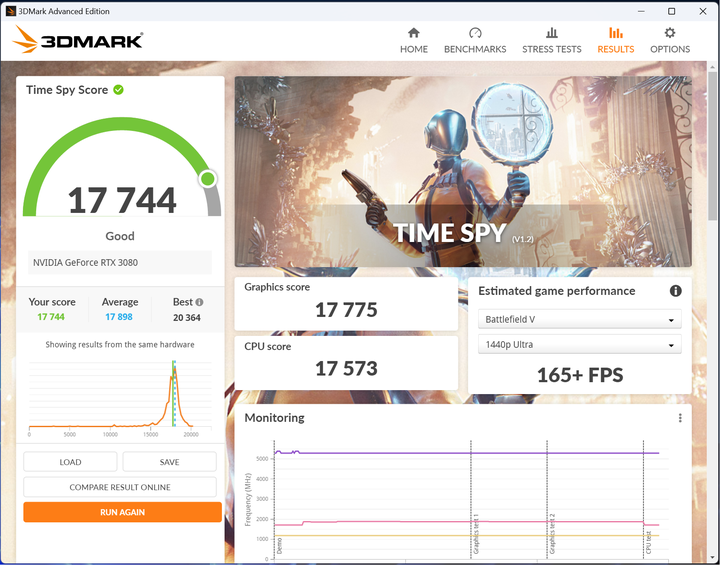Click the HOME tab label
Viewport: 720px width, 566px height.
click(x=414, y=49)
